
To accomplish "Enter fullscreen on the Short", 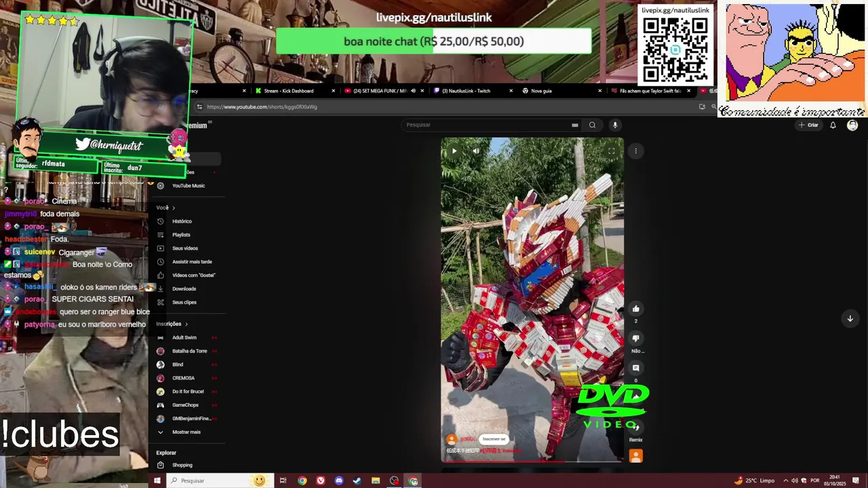I will pyautogui.click(x=611, y=151).
